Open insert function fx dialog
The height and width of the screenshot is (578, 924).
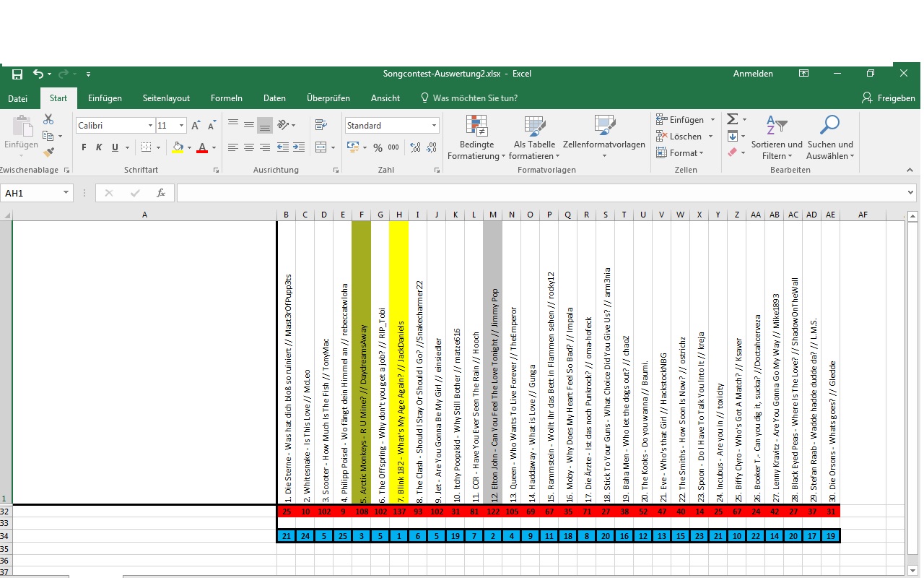[x=161, y=193]
